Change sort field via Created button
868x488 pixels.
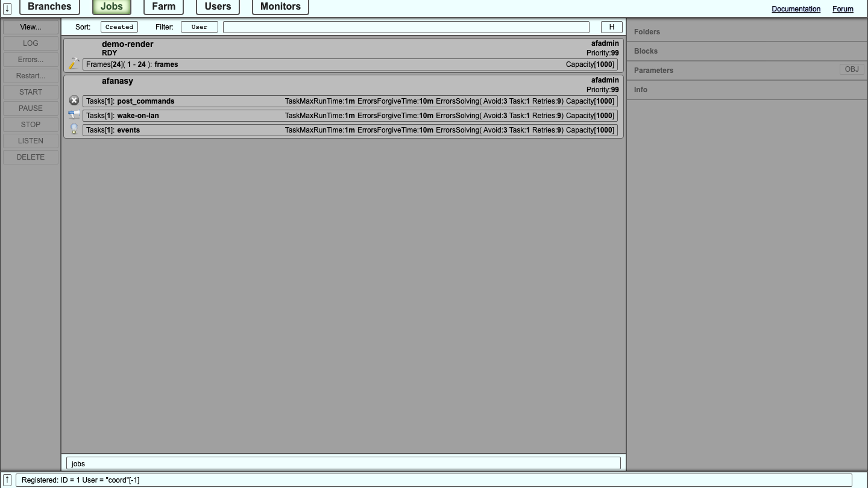coord(119,27)
